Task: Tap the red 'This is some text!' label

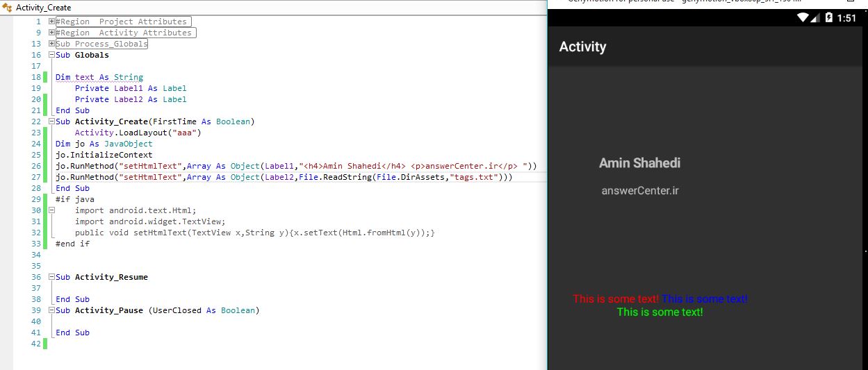Action: coord(616,299)
